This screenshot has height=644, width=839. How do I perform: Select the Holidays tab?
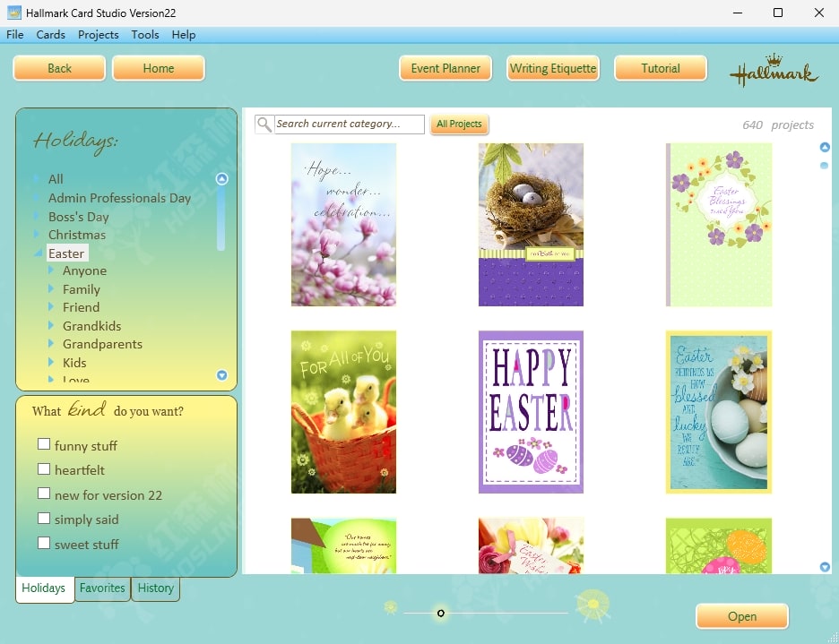tap(44, 588)
